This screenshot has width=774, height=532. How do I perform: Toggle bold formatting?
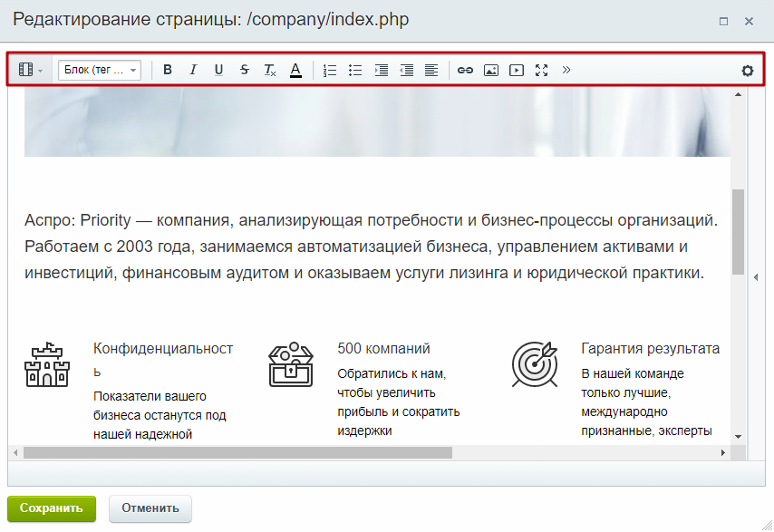[x=168, y=70]
